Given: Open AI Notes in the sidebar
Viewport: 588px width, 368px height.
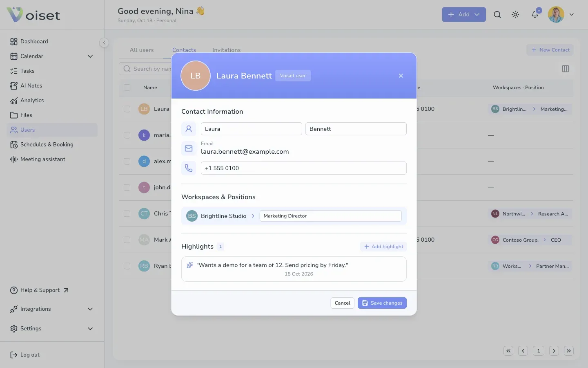Looking at the screenshot, I should 52,85.
